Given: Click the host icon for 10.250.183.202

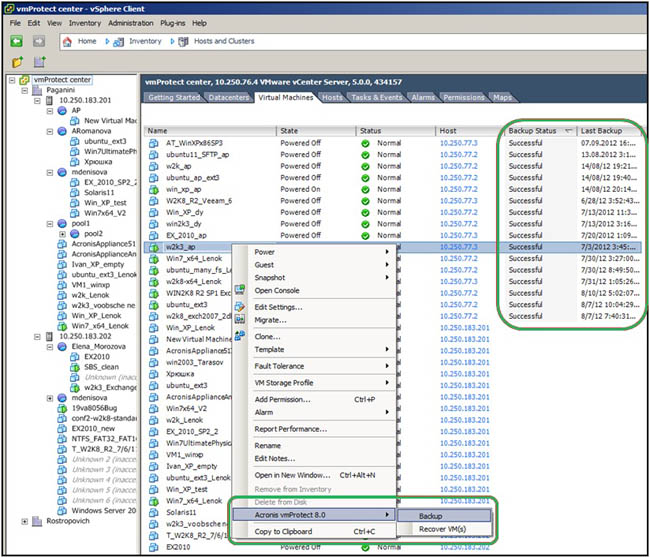Looking at the screenshot, I should pos(49,336).
